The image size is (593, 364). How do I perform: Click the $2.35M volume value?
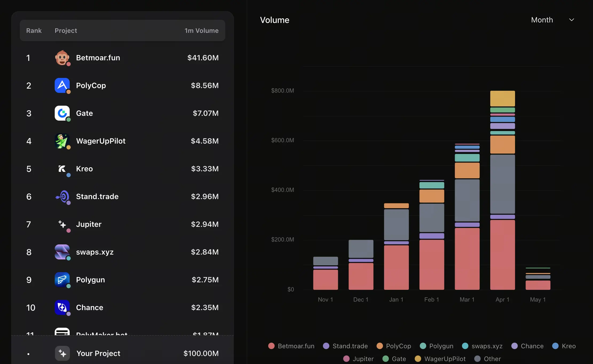pyautogui.click(x=205, y=307)
